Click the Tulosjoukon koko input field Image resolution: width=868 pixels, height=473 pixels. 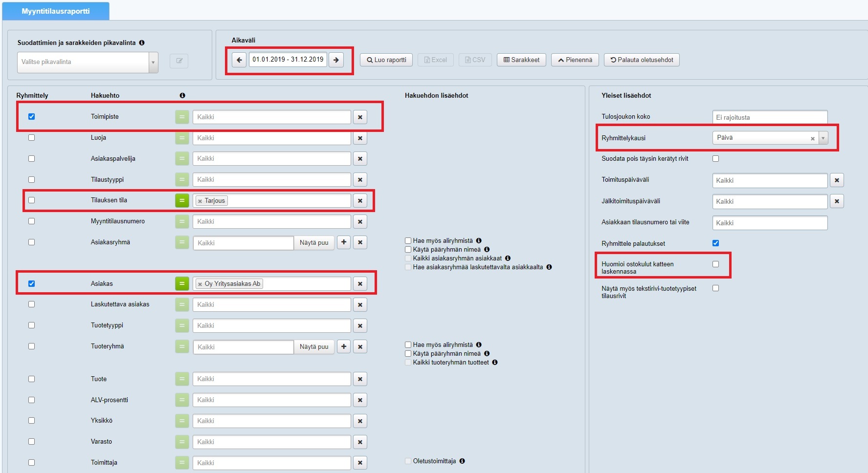tap(769, 117)
